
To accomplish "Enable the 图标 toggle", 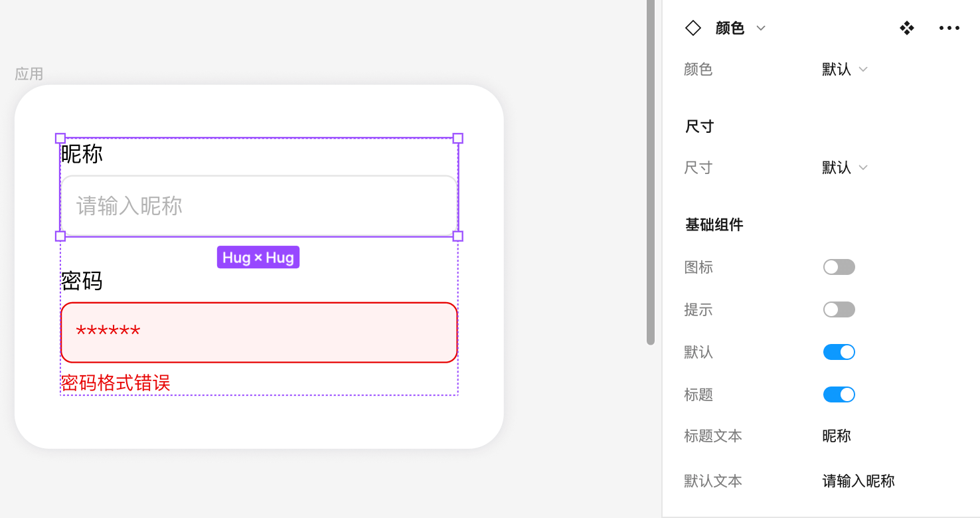I will [839, 267].
